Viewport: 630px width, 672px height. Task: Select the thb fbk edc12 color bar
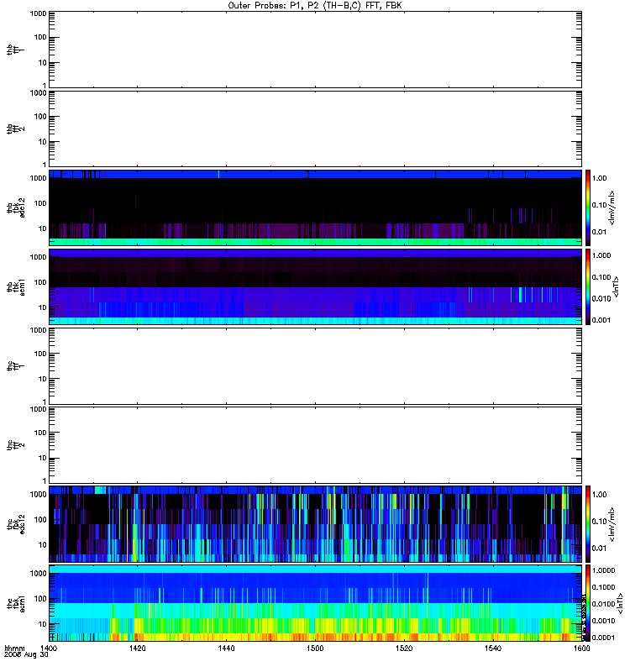[x=588, y=207]
